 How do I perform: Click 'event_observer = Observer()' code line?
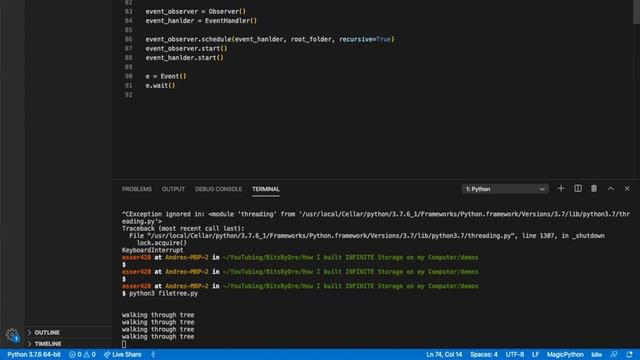(x=196, y=11)
